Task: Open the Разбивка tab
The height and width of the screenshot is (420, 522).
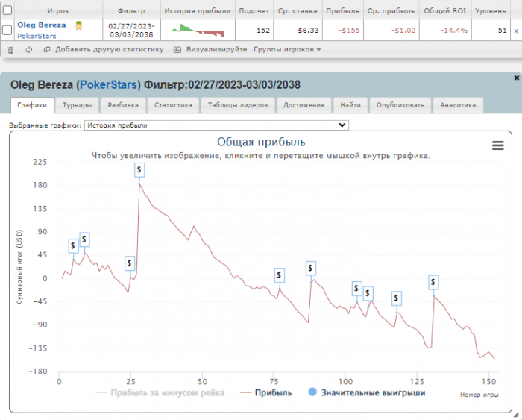Action: click(123, 105)
